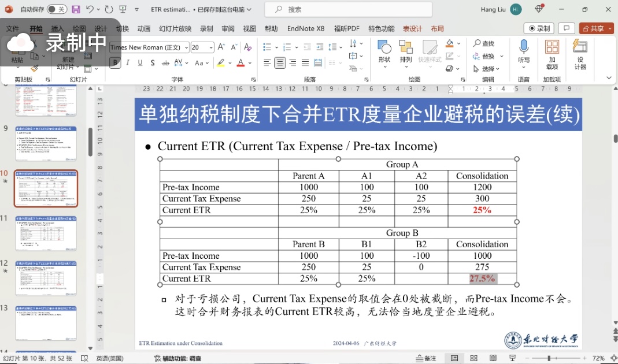Click the Save icon in title bar
Image resolution: width=618 pixels, height=364 pixels.
76,9
